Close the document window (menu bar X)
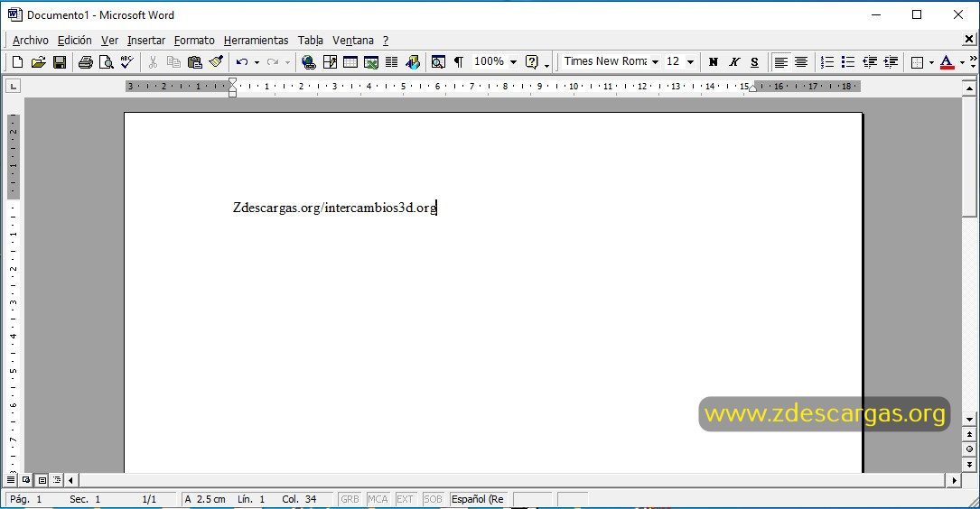980x509 pixels. click(x=969, y=40)
